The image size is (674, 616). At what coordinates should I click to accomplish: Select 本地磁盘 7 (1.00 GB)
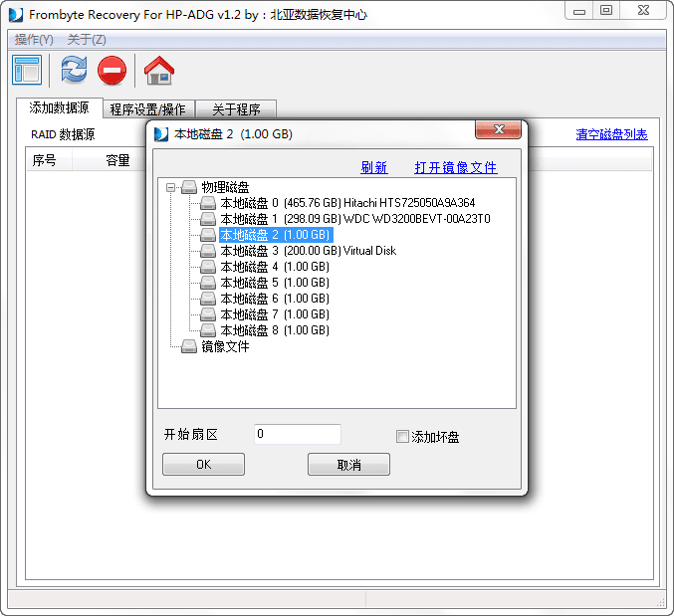click(x=275, y=314)
